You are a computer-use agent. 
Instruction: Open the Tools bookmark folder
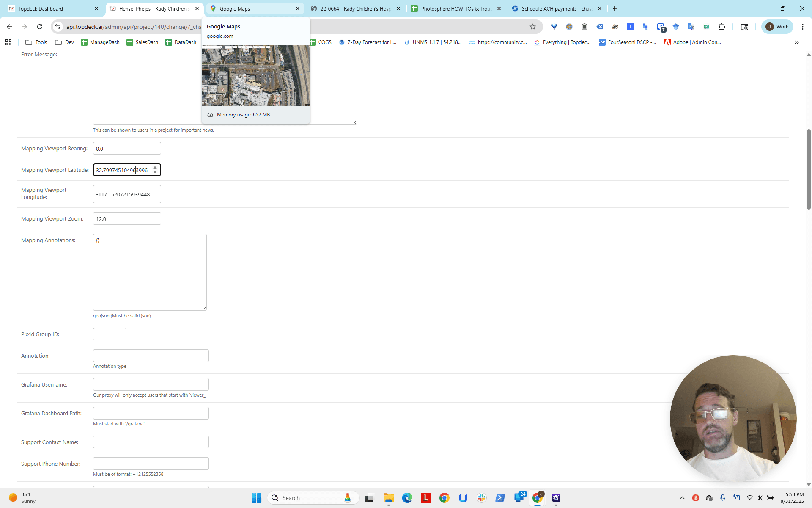36,42
